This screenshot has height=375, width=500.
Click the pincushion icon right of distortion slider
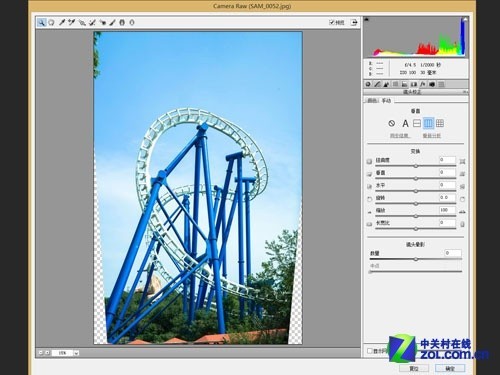coord(462,161)
